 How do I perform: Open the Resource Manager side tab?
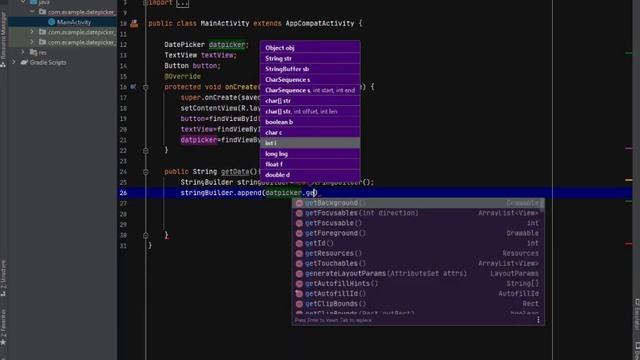coord(3,40)
